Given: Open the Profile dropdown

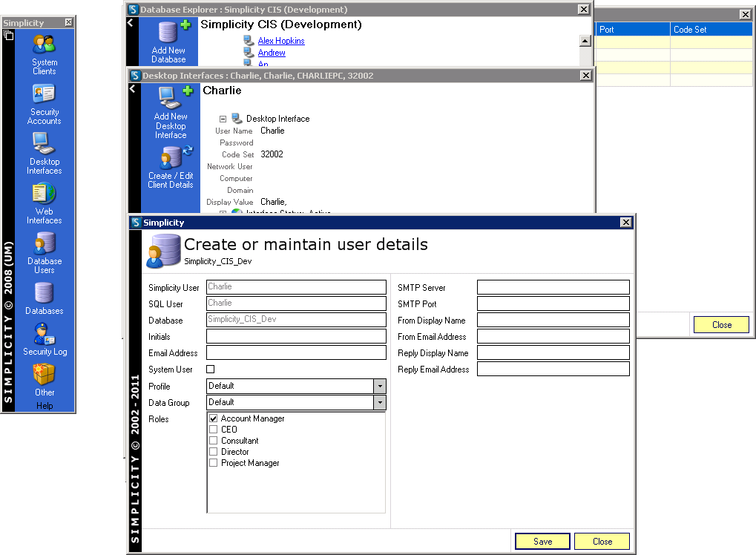Looking at the screenshot, I should pos(380,386).
